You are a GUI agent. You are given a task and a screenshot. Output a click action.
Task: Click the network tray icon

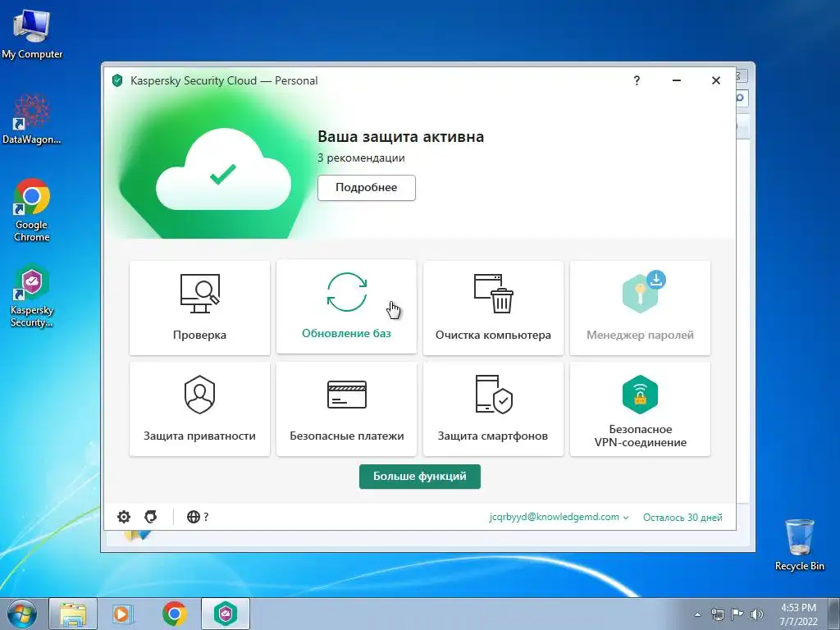click(x=717, y=614)
